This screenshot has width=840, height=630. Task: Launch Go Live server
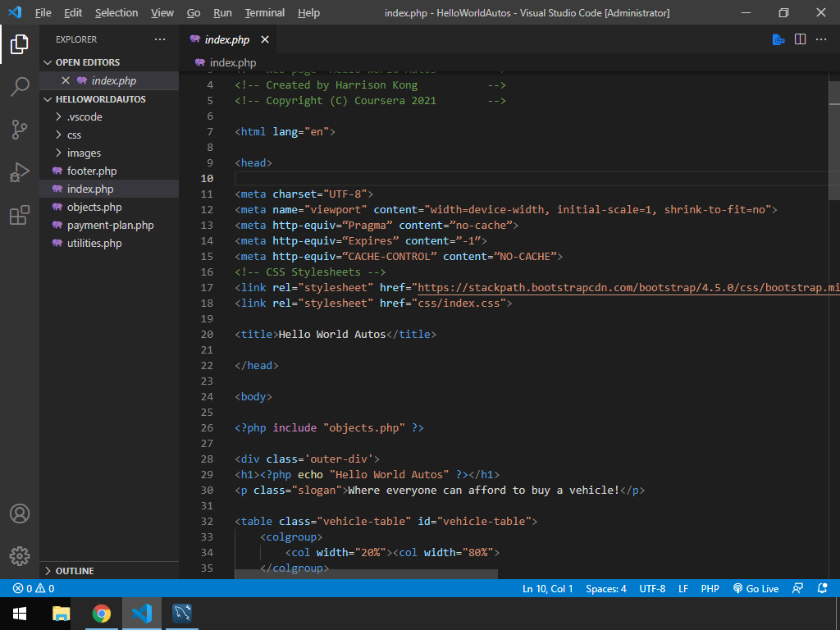(x=756, y=588)
